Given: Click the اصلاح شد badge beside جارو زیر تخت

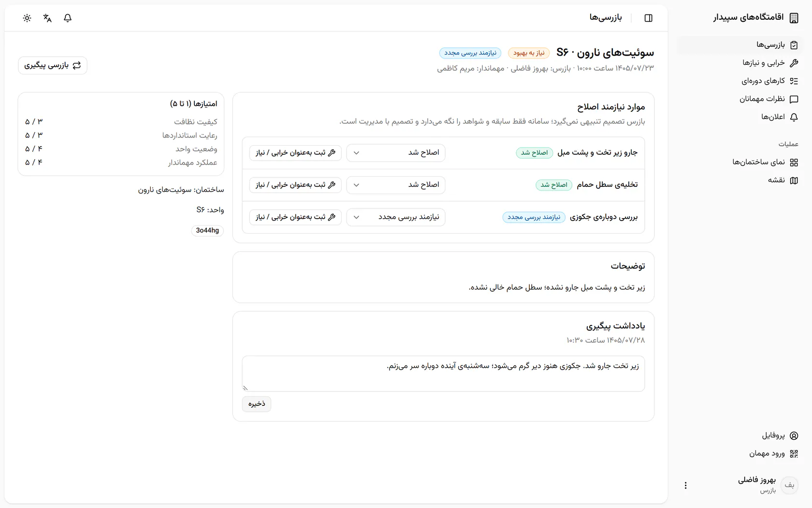Looking at the screenshot, I should [x=534, y=153].
